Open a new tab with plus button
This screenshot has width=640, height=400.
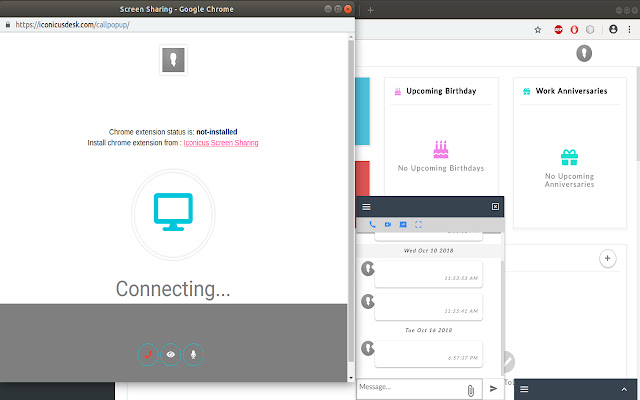(x=370, y=10)
